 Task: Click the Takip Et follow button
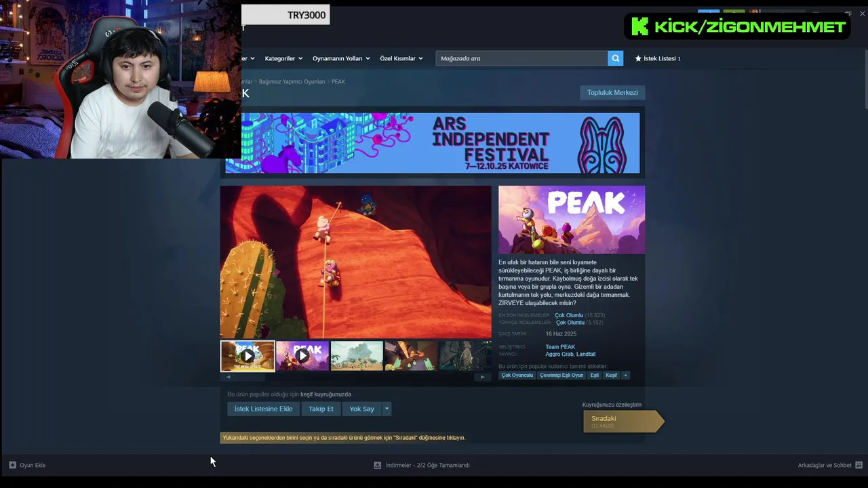tap(321, 409)
